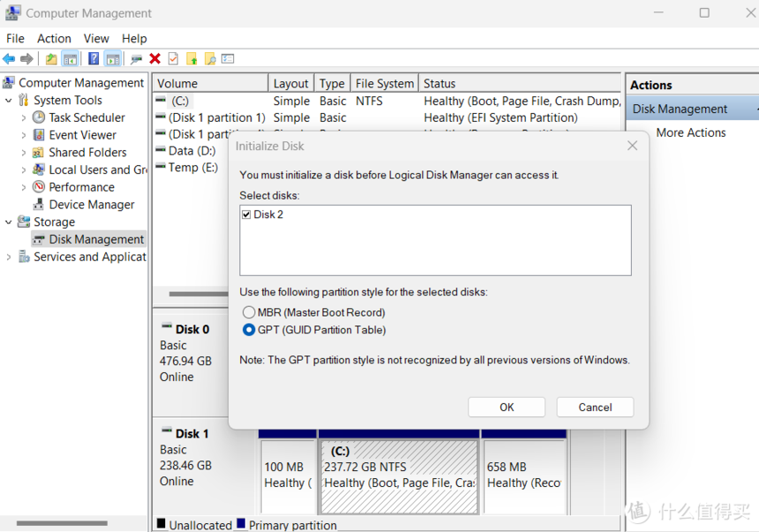Click the Event Viewer icon in tree
The height and width of the screenshot is (532, 759).
coord(39,135)
